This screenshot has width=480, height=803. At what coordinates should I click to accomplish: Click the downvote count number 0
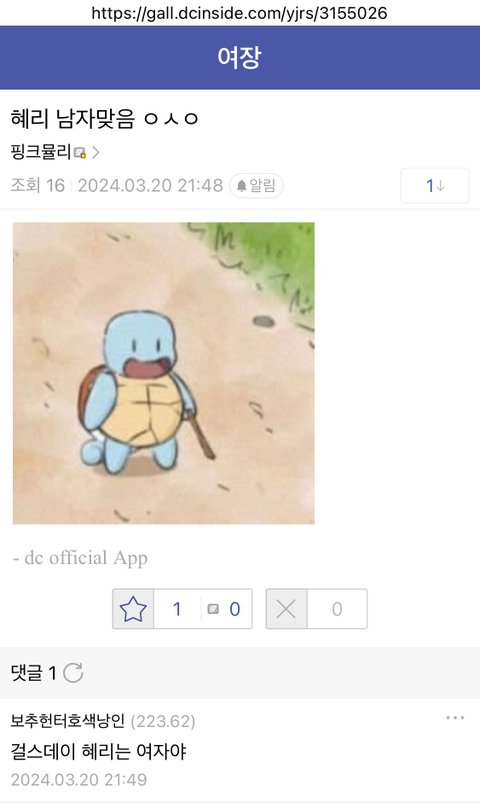pyautogui.click(x=337, y=609)
